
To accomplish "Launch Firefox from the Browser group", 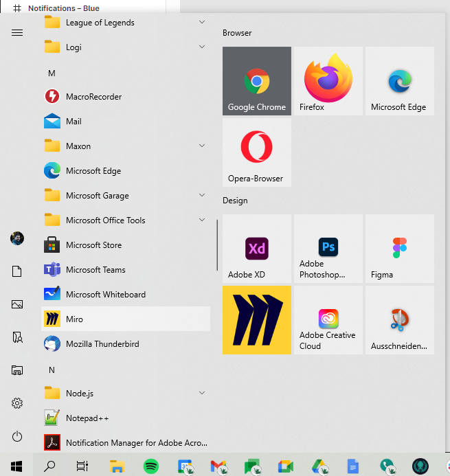I will [x=328, y=81].
